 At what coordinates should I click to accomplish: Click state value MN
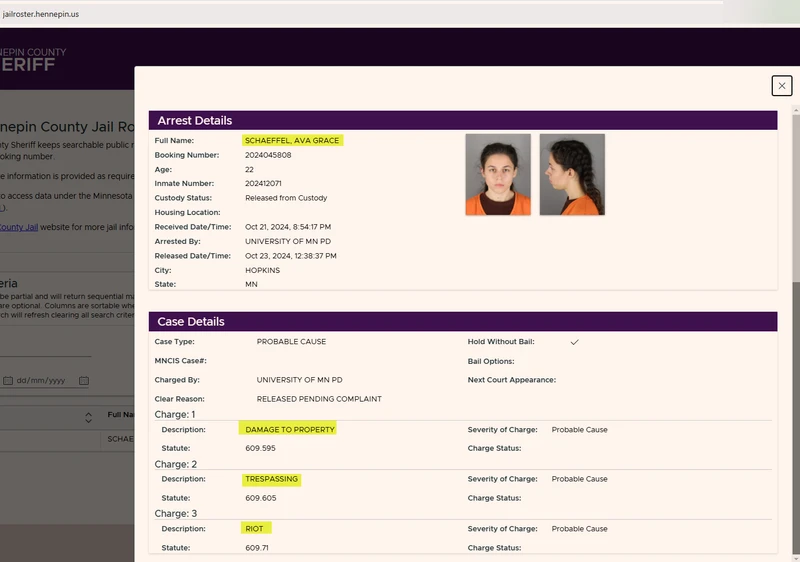251,284
